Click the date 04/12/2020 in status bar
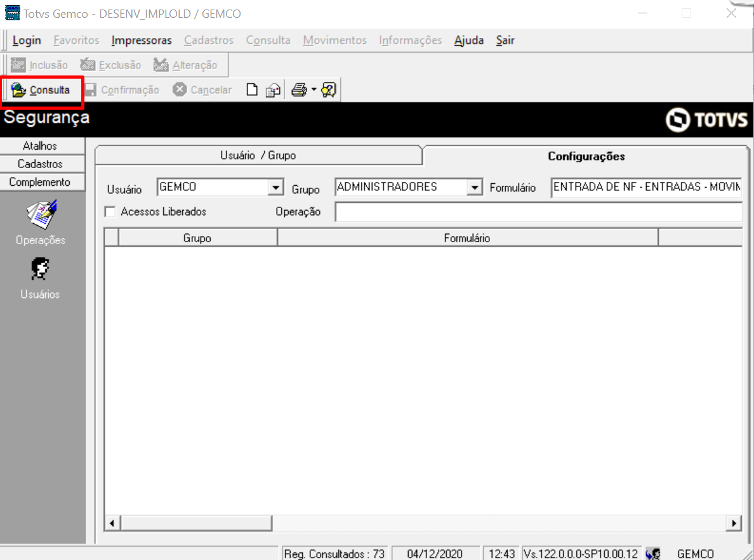This screenshot has height=560, width=754. coord(435,554)
